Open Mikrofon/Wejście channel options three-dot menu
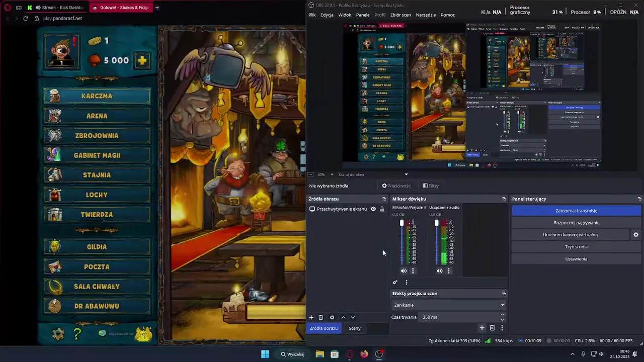The width and height of the screenshot is (644, 362). click(413, 270)
